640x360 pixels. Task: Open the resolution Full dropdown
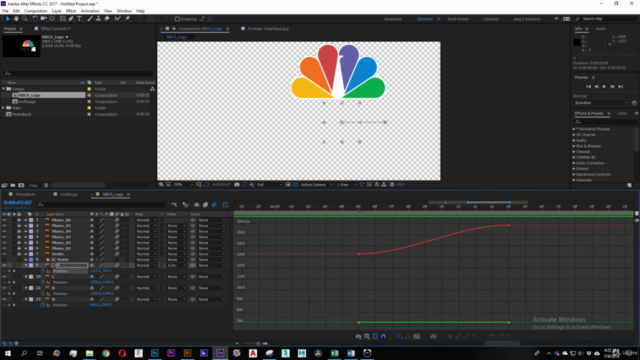click(269, 184)
